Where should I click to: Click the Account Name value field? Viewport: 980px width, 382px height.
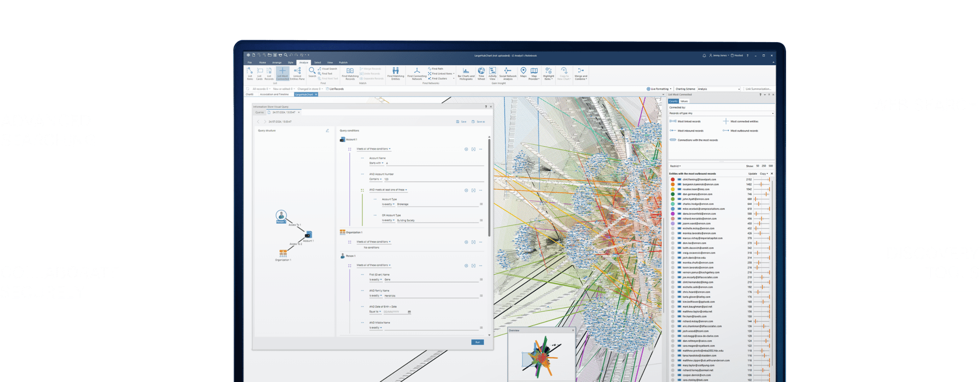(x=435, y=163)
